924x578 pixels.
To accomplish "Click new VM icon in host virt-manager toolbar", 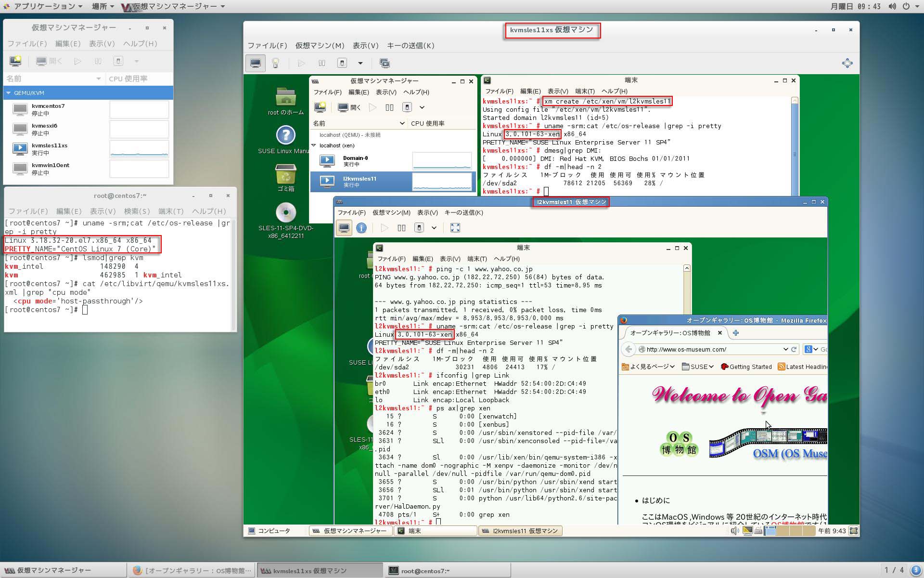I will [x=15, y=61].
